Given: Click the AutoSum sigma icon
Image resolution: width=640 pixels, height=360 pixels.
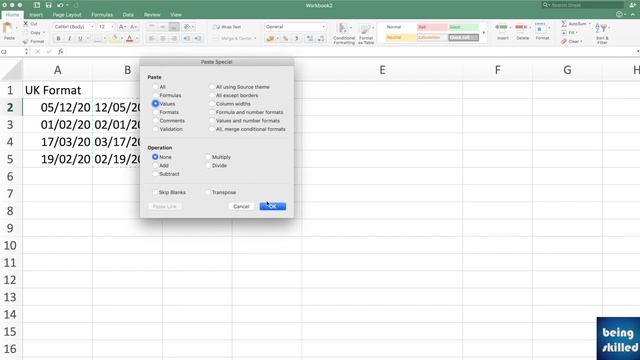Looking at the screenshot, I should (564, 24).
